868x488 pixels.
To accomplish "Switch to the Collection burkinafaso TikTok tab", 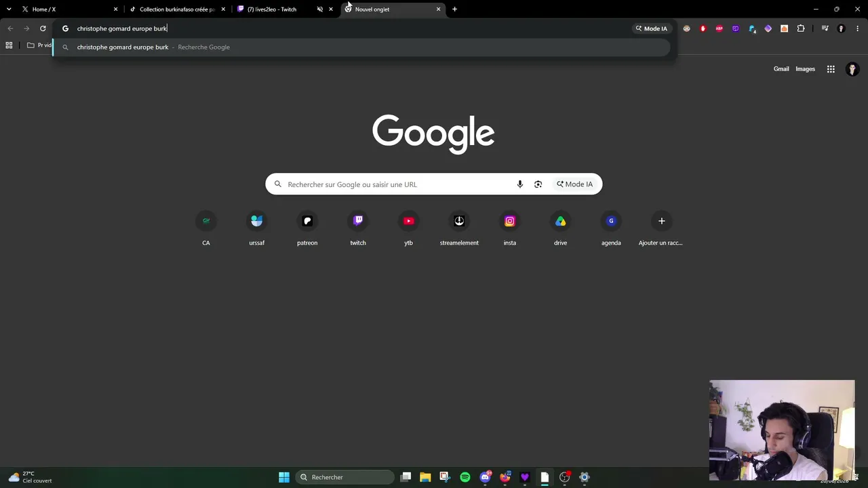I will (178, 9).
